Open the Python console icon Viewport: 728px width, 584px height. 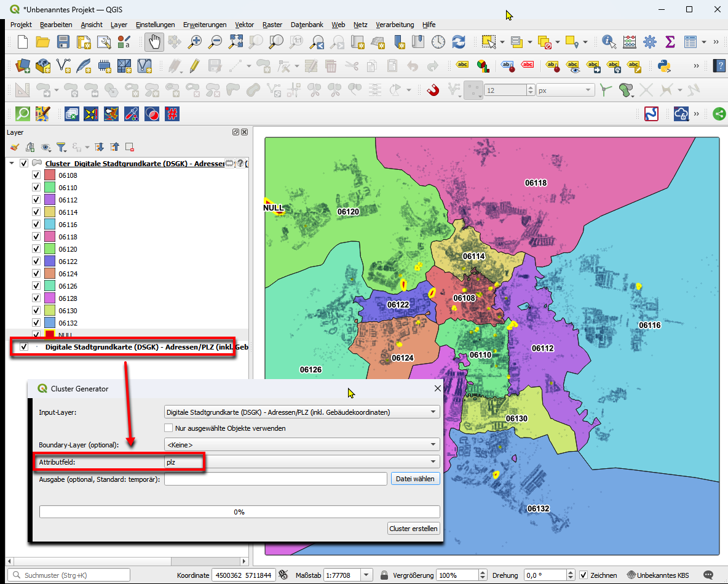point(663,66)
